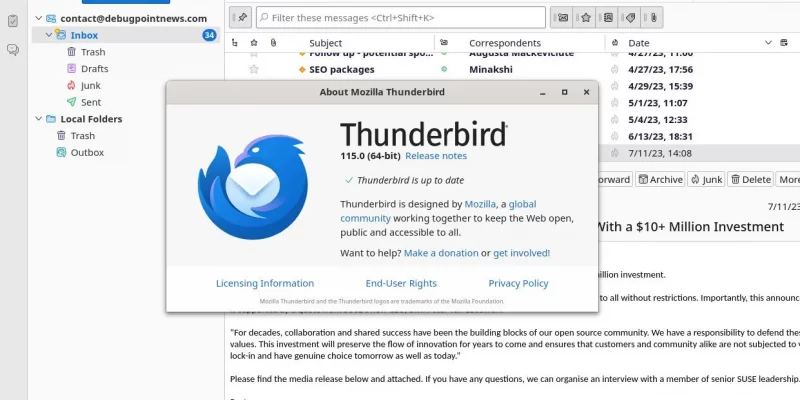Toggle read status dot on SEO packages row
800x400 pixels.
[x=444, y=69]
